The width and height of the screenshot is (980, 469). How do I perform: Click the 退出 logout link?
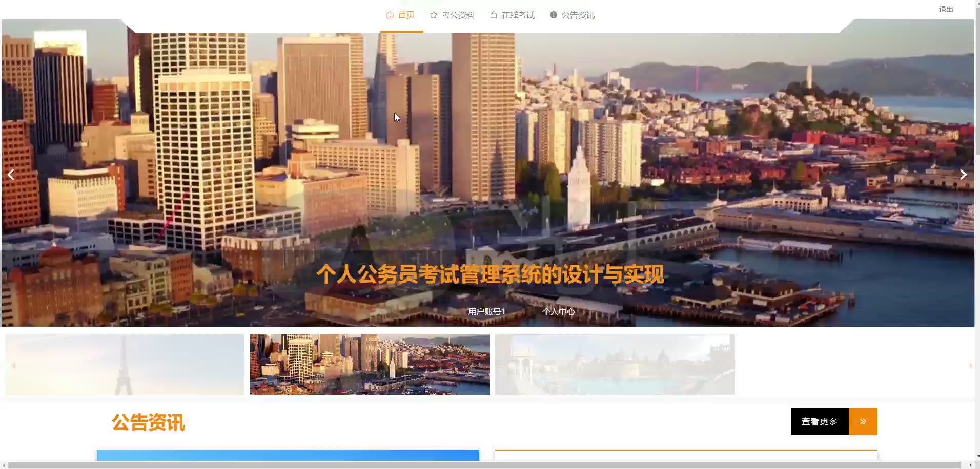946,9
